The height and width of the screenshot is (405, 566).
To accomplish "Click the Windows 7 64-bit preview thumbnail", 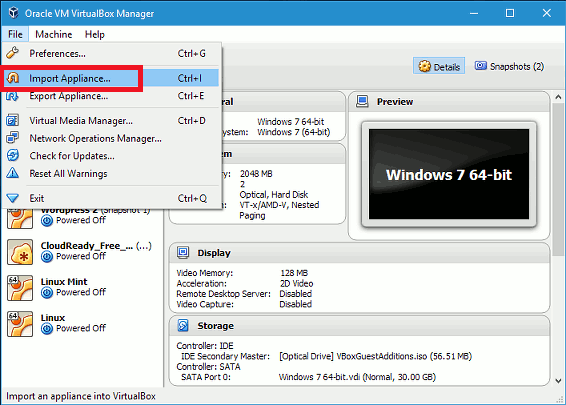I will 449,174.
